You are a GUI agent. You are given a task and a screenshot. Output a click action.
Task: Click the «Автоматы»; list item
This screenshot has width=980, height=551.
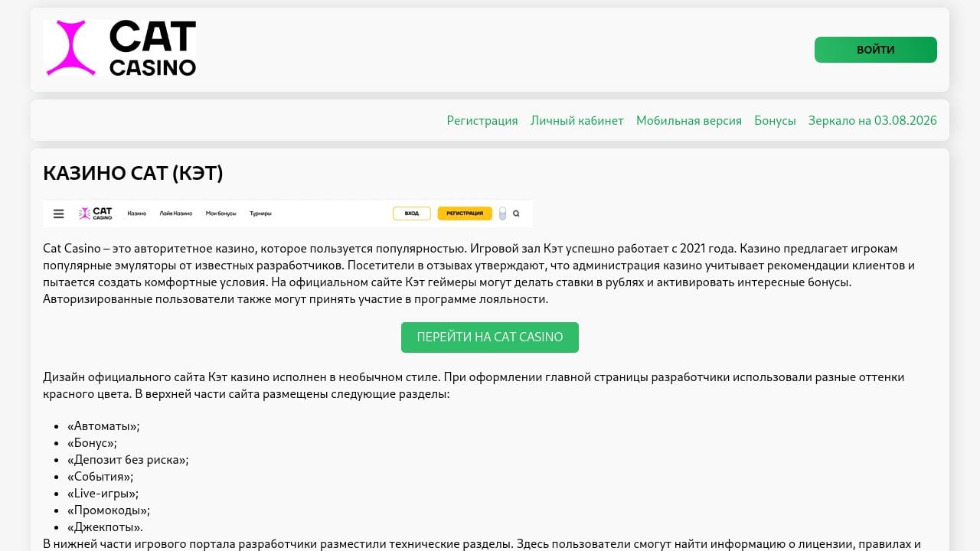pos(103,426)
